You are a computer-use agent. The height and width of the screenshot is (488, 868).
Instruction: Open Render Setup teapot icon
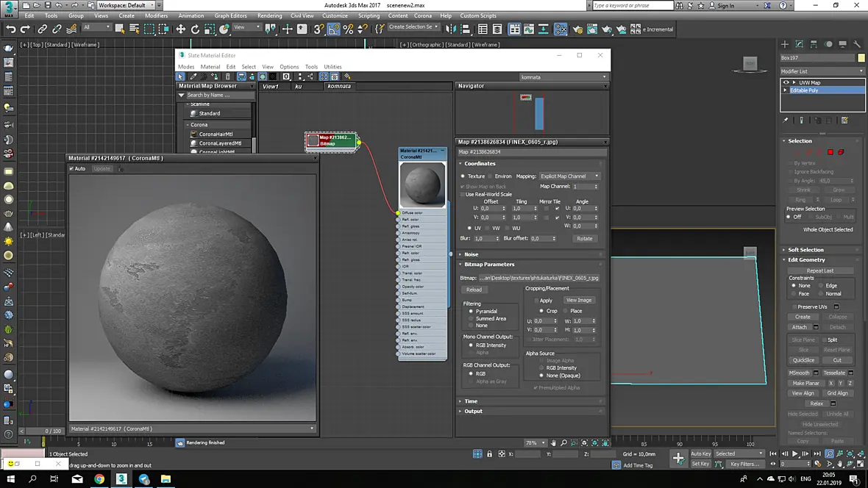[x=577, y=29]
